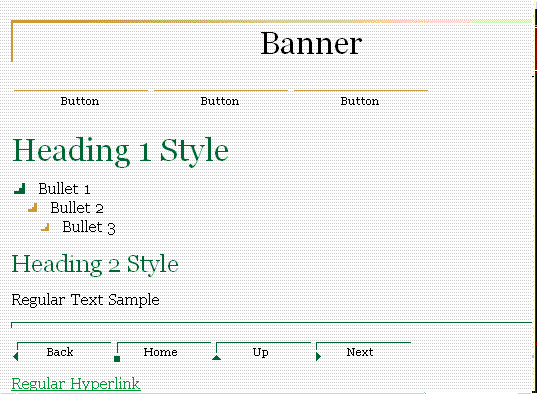This screenshot has width=537, height=394.
Task: Go Back using the navigation button
Action: click(62, 352)
